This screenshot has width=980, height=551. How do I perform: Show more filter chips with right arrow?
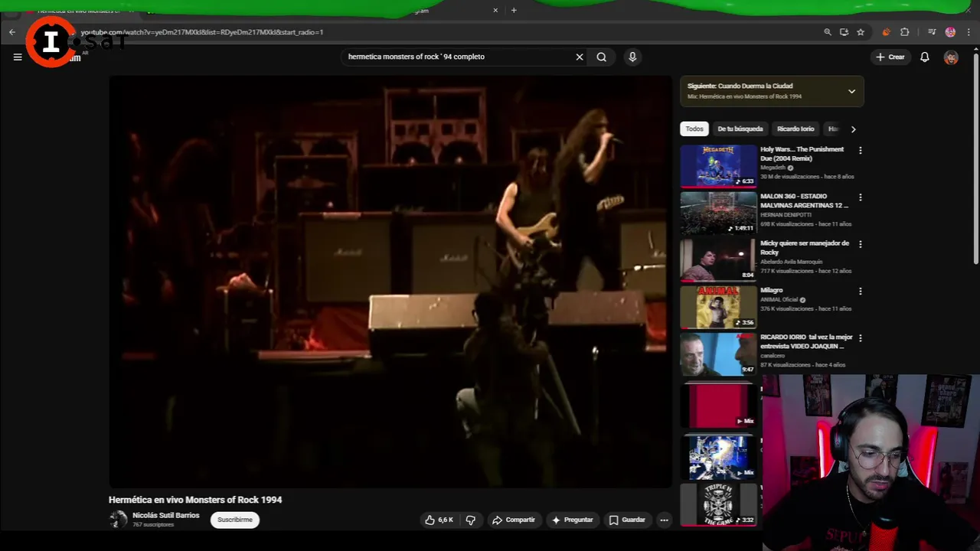click(x=853, y=129)
